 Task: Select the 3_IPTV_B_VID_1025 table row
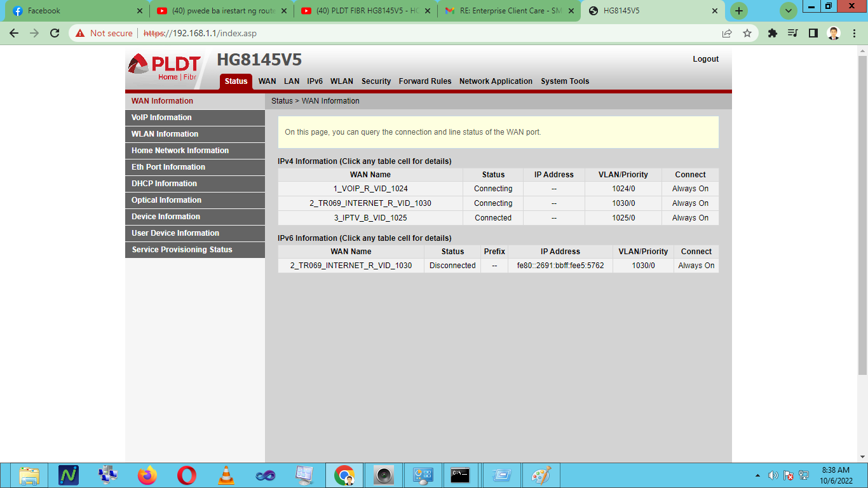(370, 218)
